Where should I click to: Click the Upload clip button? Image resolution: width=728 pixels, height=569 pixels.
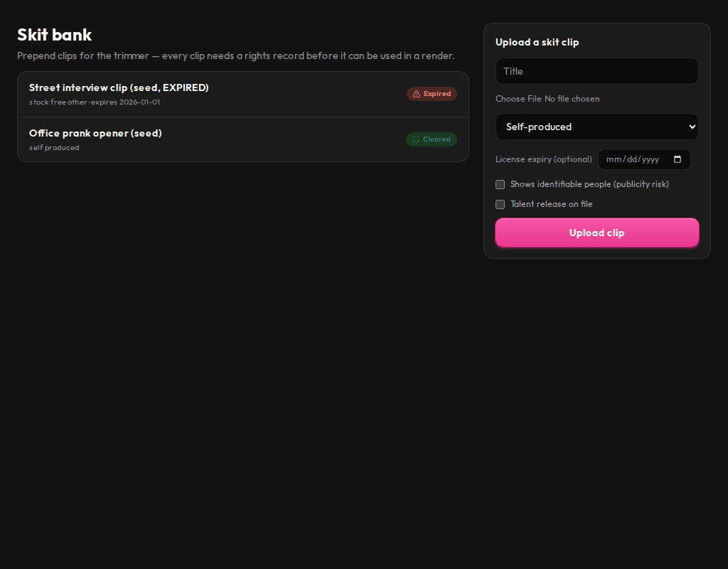[x=597, y=233]
